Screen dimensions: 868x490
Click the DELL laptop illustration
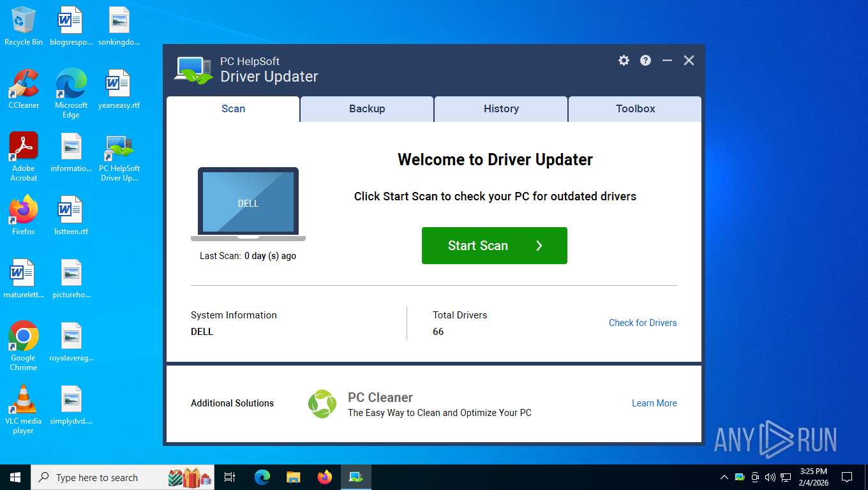pyautogui.click(x=248, y=204)
